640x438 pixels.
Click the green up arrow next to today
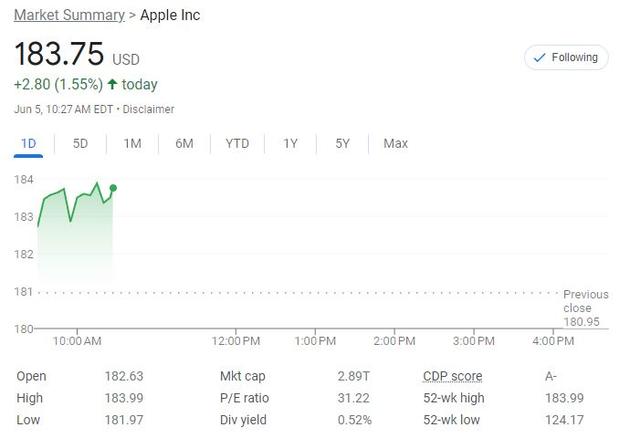(112, 84)
